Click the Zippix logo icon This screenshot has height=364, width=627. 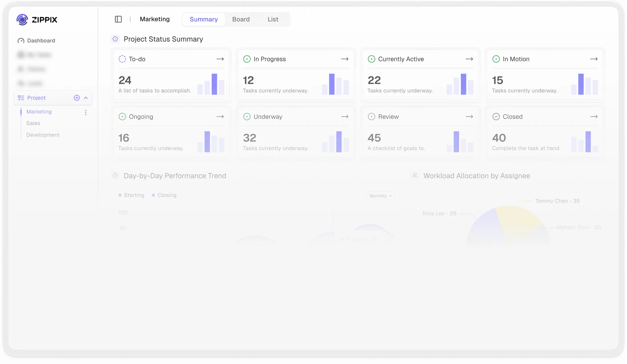22,20
